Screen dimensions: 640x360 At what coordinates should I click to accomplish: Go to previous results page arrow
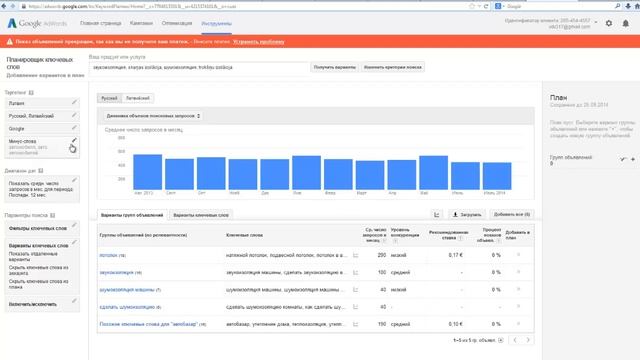[x=515, y=340]
